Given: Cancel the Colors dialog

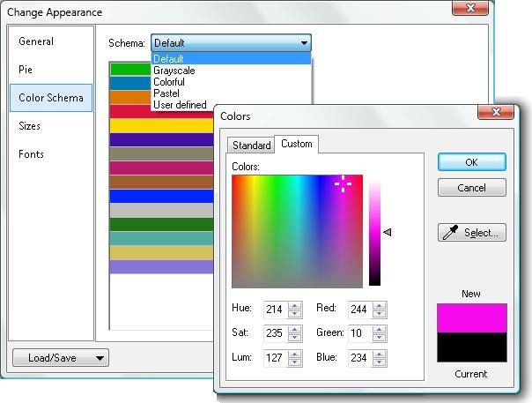Looking at the screenshot, I should coord(471,188).
